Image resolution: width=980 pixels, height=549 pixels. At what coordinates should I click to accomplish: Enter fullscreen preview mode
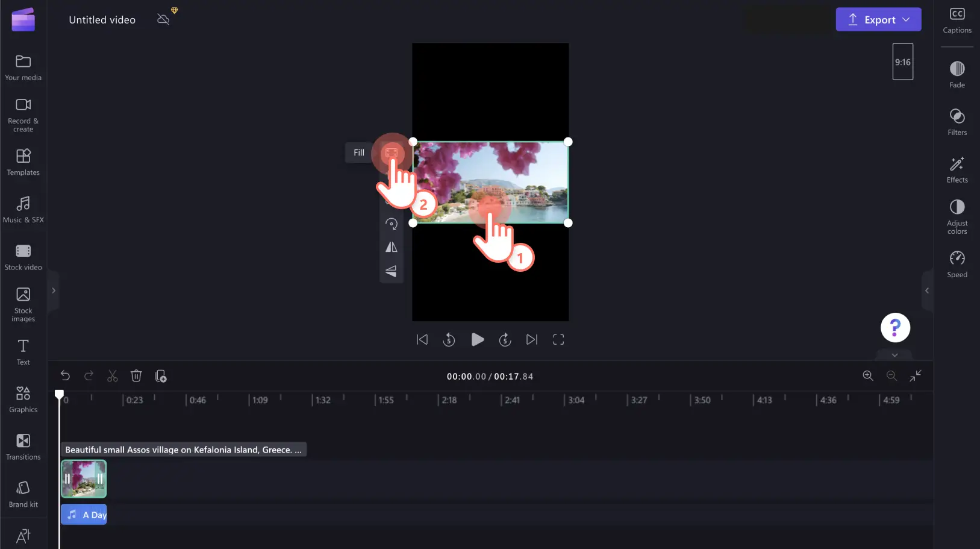pos(558,340)
